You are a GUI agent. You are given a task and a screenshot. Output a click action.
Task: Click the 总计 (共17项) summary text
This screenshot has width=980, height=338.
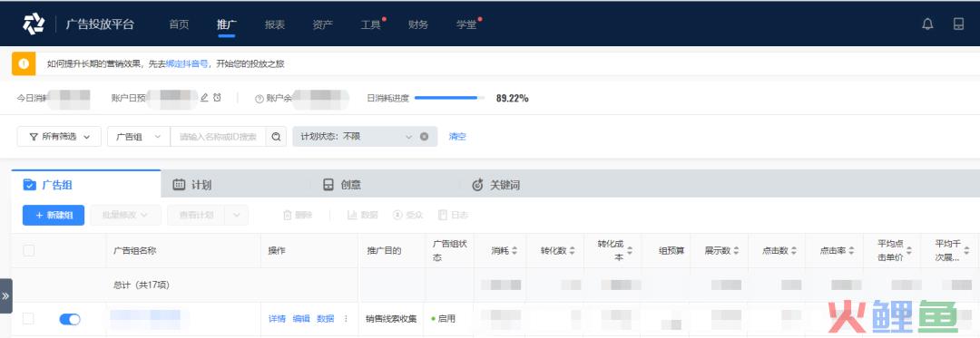click(x=142, y=285)
